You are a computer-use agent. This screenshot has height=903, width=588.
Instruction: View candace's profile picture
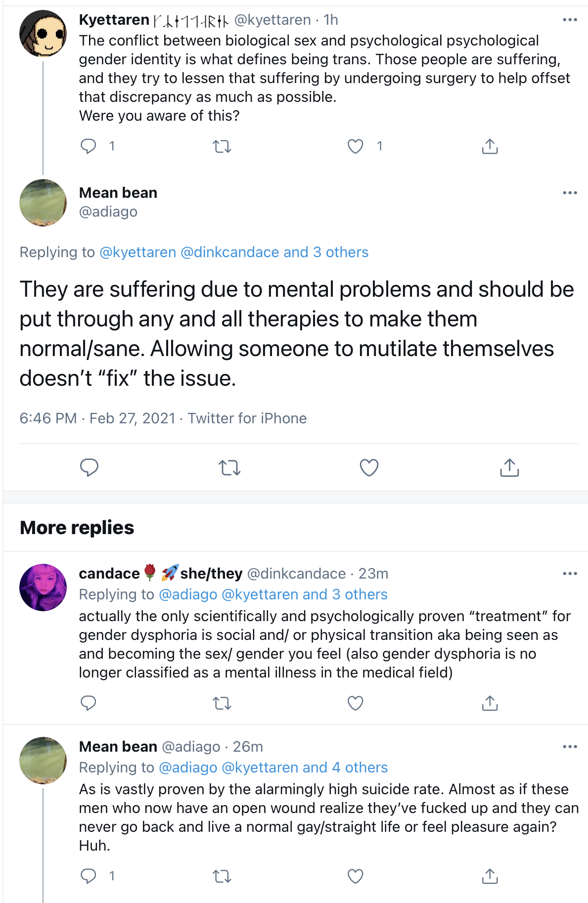pyautogui.click(x=43, y=587)
